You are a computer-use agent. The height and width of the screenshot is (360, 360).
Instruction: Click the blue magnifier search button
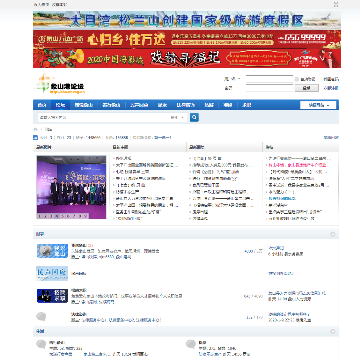(194, 117)
